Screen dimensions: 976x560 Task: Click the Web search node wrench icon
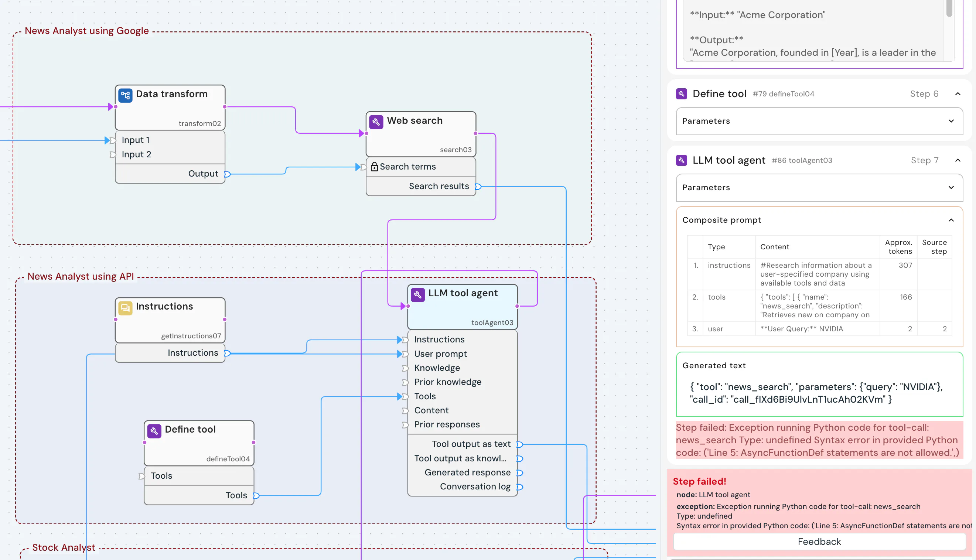click(x=376, y=122)
